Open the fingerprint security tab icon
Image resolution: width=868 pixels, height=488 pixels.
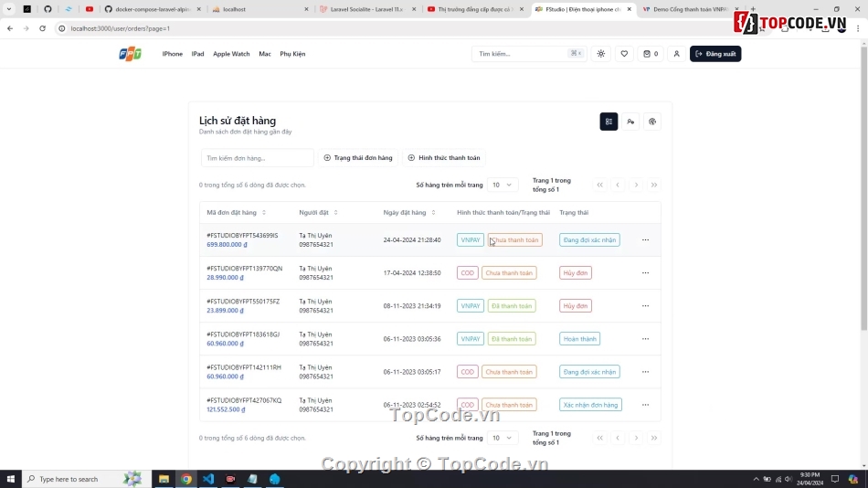click(x=652, y=122)
